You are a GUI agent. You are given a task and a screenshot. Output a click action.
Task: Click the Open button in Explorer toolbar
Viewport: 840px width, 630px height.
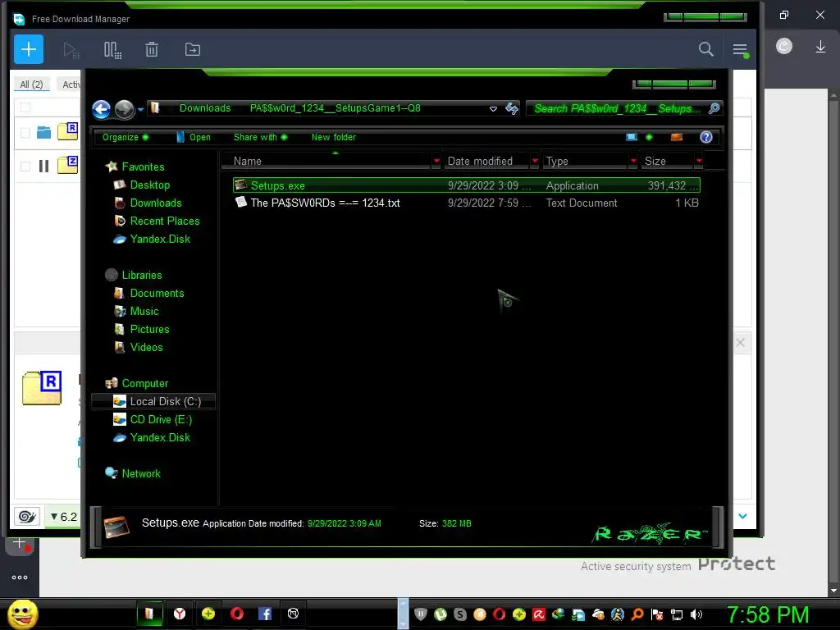(194, 137)
